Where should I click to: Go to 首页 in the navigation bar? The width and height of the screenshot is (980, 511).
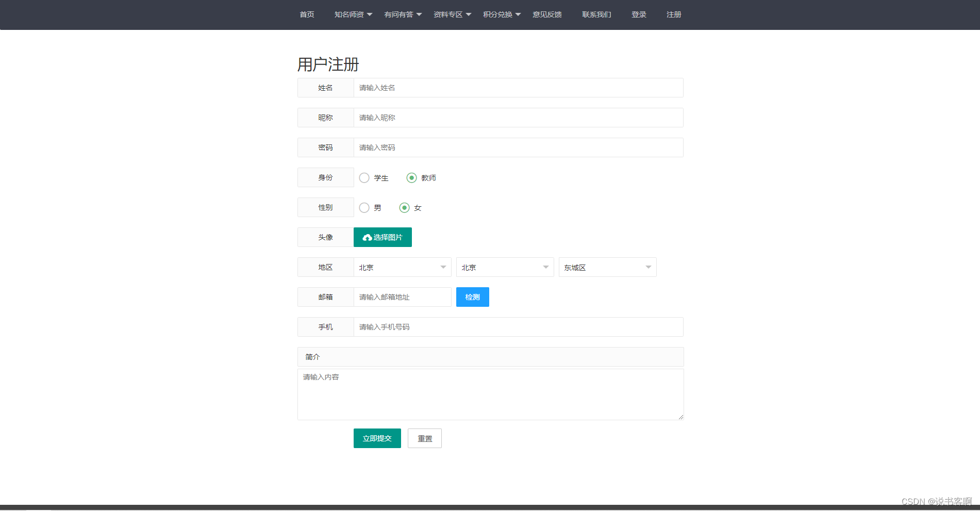307,14
